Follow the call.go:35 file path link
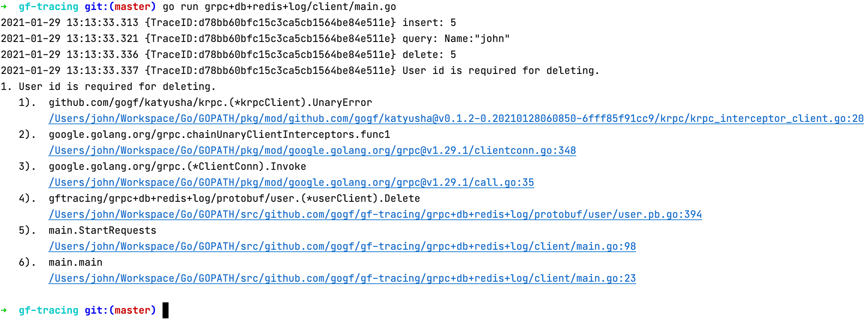This screenshot has width=868, height=319. [x=291, y=182]
